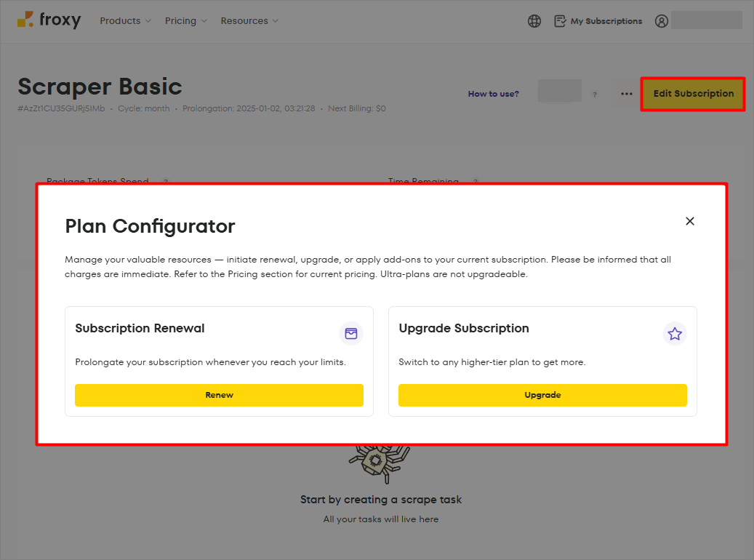The height and width of the screenshot is (560, 754).
Task: Close the Plan Configurator dialog
Action: 689,221
